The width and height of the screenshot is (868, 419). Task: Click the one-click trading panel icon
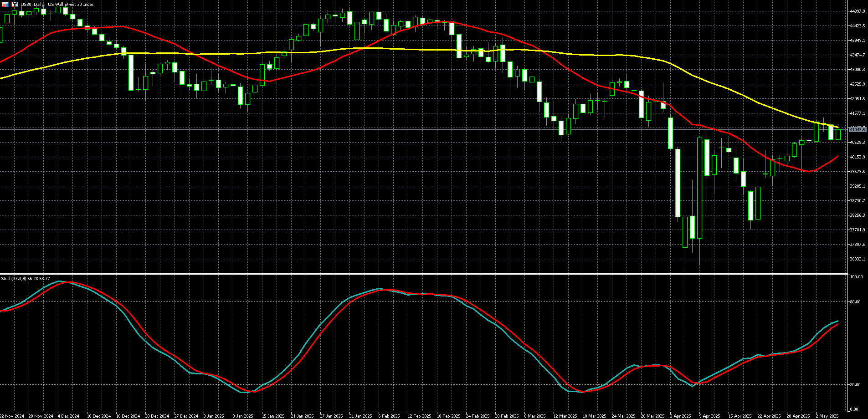15,5
